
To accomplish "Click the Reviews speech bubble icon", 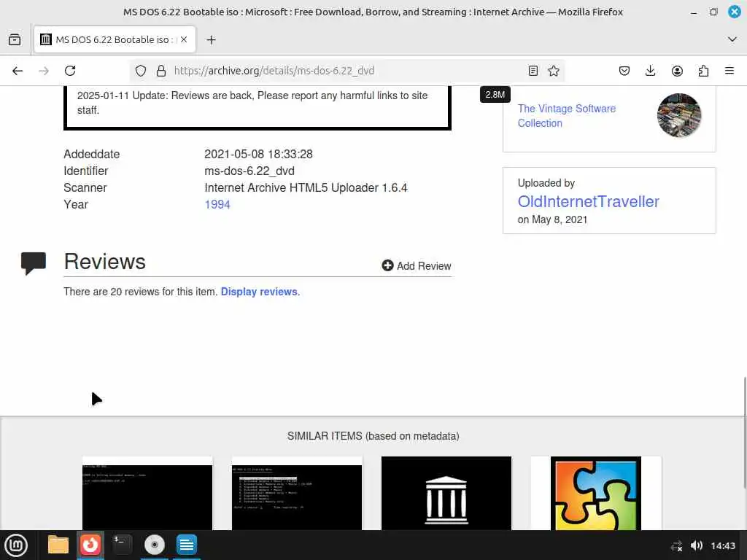I will pos(34,262).
